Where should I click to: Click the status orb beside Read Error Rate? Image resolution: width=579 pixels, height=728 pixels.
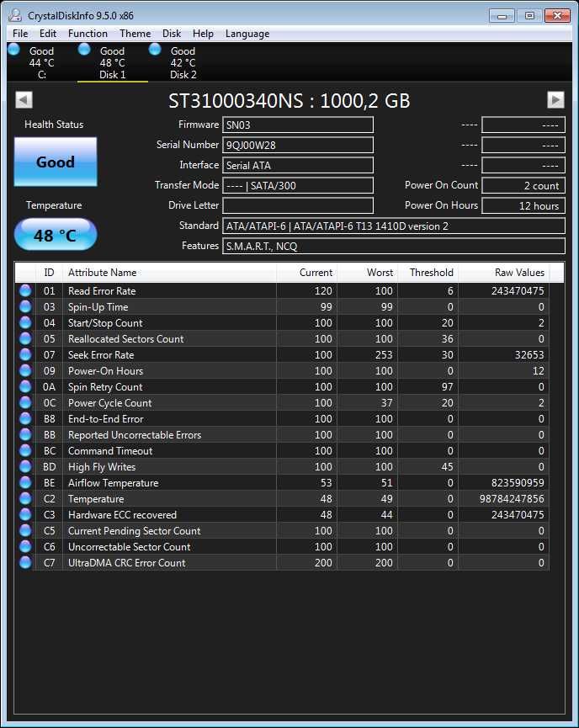click(x=25, y=290)
